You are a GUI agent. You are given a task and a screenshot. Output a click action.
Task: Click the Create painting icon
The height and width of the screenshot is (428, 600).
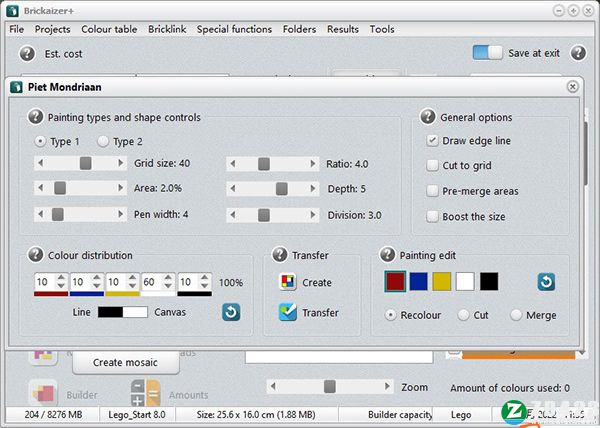[288, 282]
